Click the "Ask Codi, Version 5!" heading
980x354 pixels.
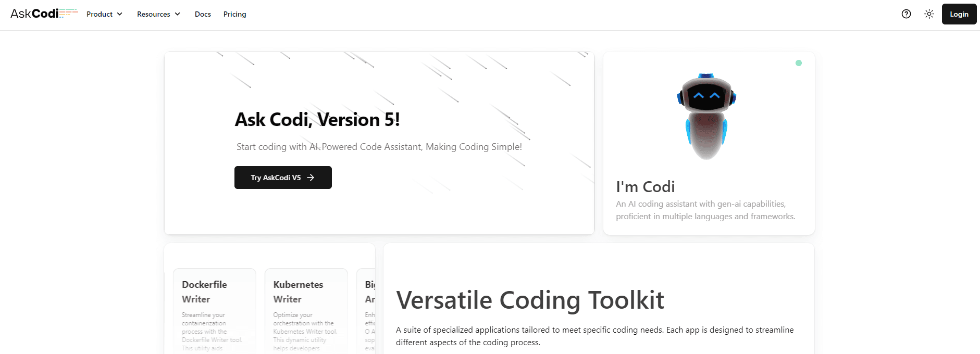[317, 120]
